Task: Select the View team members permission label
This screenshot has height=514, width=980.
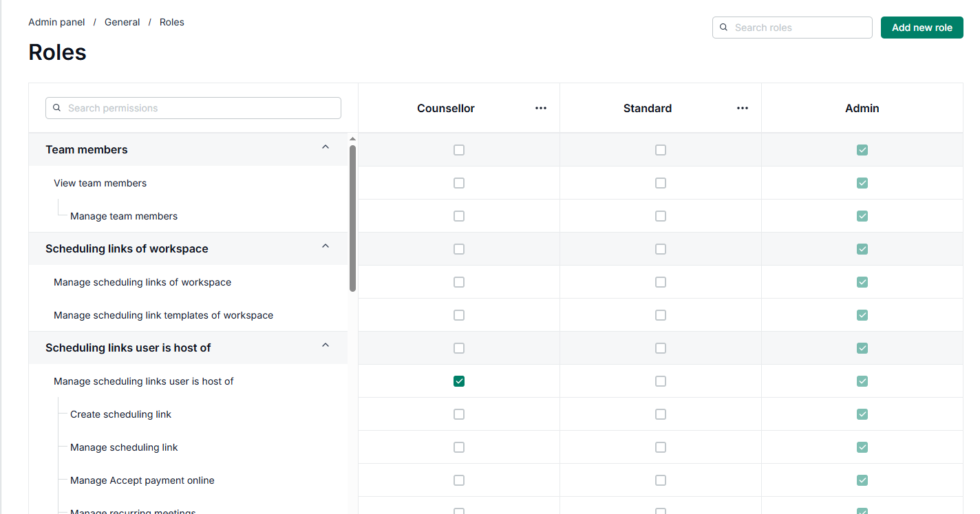Action: coord(100,183)
